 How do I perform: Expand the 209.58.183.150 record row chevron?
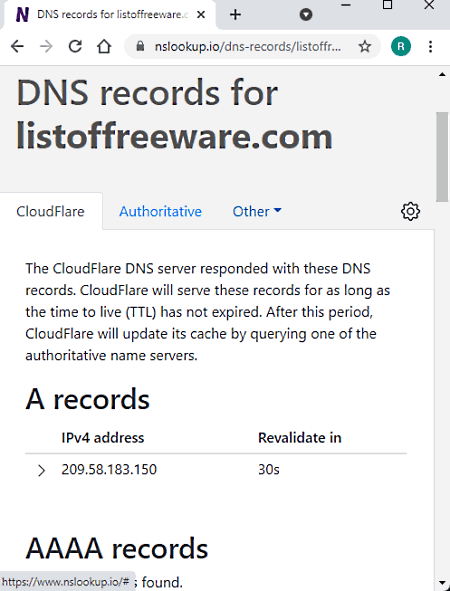(41, 470)
